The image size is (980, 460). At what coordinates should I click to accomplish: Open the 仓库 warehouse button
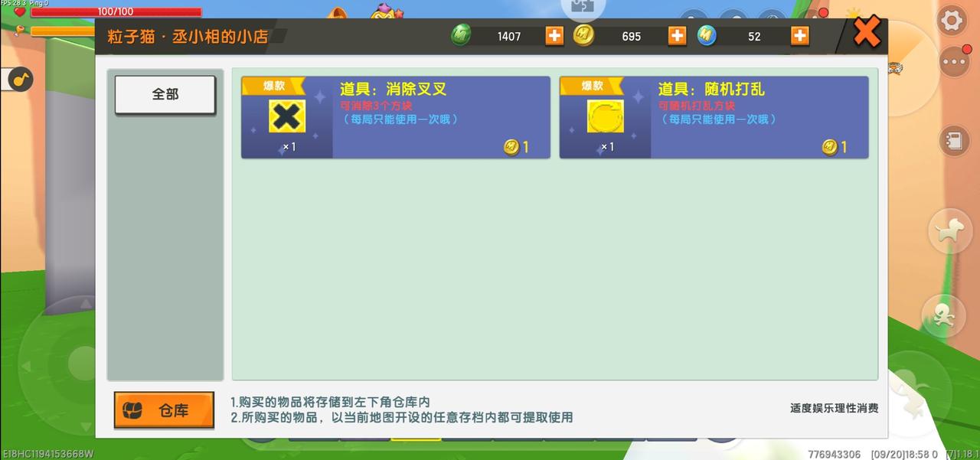[x=164, y=410]
